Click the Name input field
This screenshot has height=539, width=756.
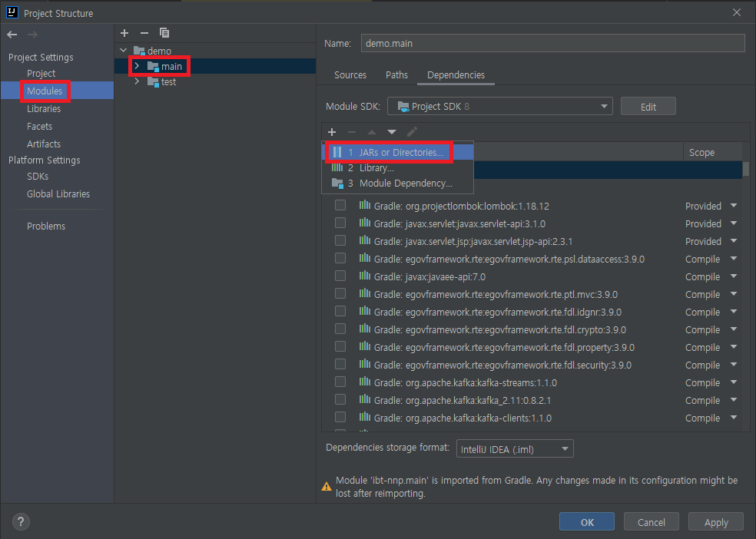552,43
